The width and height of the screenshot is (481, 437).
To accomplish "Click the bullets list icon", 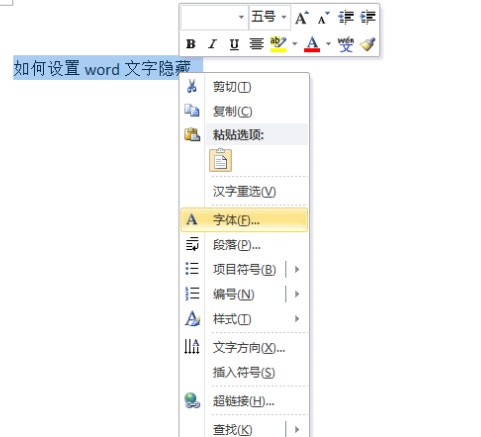I will (x=192, y=269).
